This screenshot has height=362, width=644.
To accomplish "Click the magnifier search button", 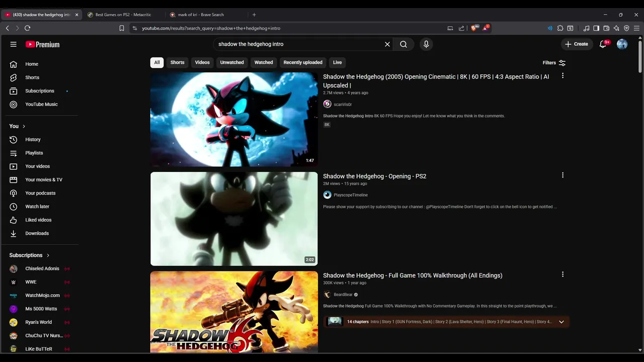I will point(404,44).
